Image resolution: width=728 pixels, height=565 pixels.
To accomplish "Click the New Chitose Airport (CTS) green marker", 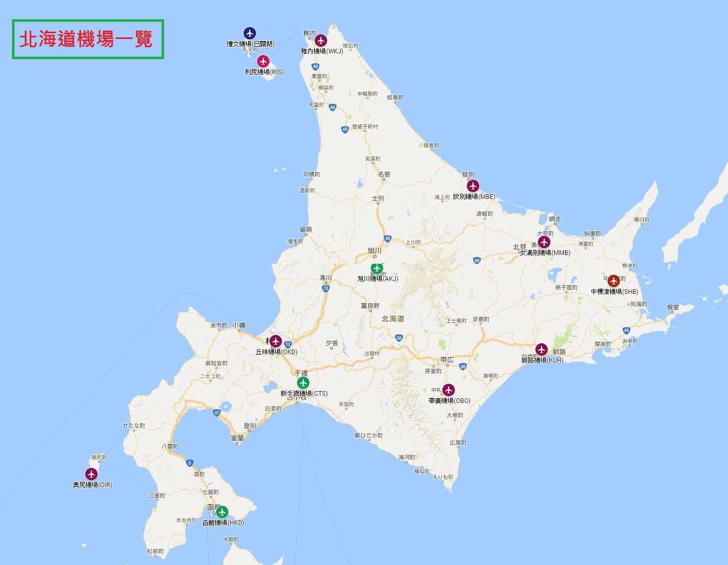I will point(303,383).
